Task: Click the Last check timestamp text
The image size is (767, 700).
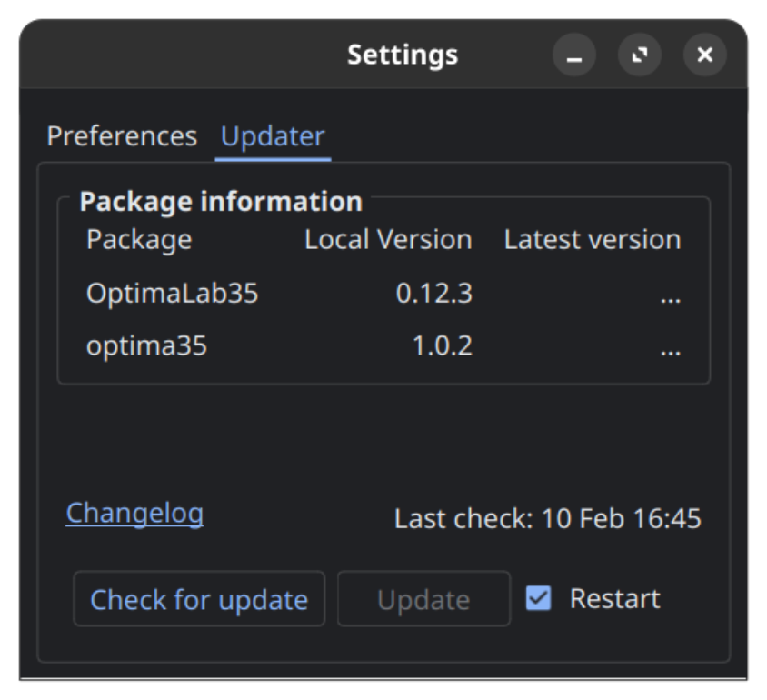Action: (x=547, y=519)
